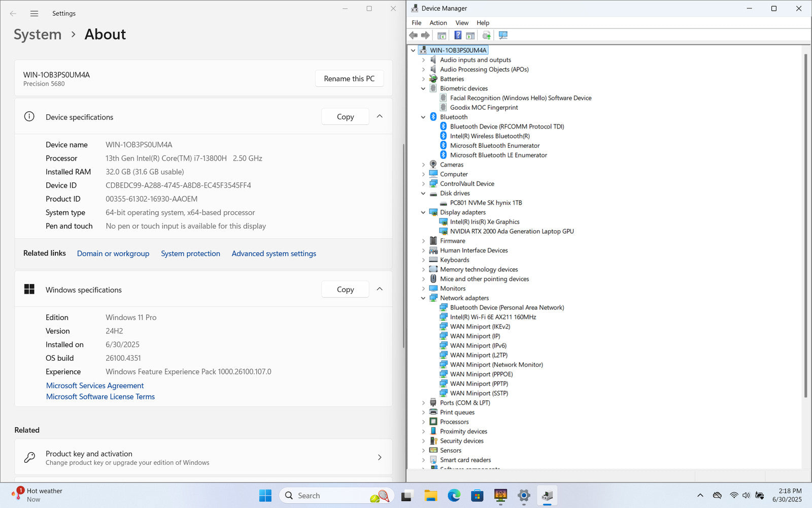The width and height of the screenshot is (812, 508).
Task: Click the Rename this PC button
Action: pos(349,79)
